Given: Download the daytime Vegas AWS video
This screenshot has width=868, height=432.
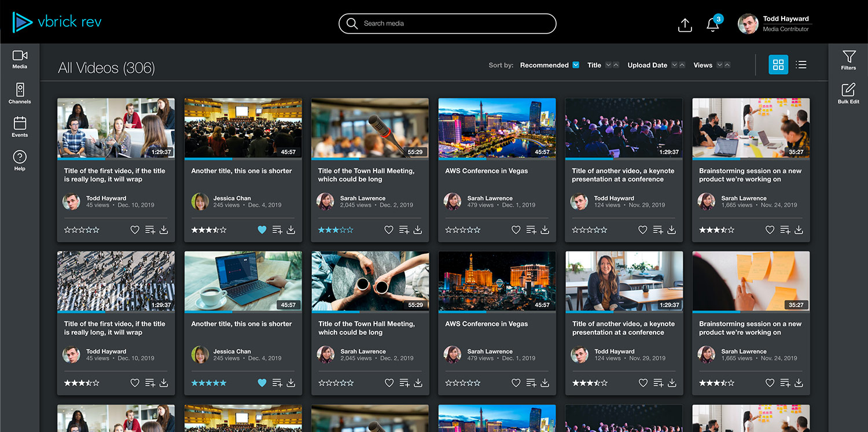Looking at the screenshot, I should click(545, 230).
